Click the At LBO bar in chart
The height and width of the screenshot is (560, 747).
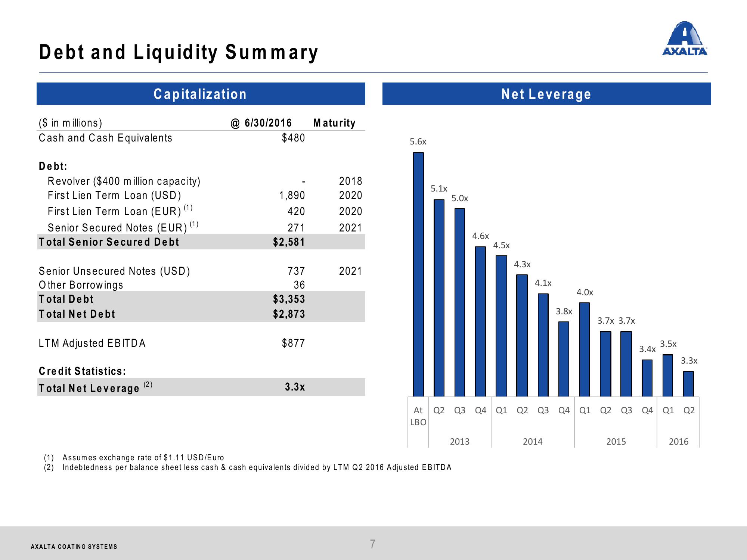tap(418, 274)
